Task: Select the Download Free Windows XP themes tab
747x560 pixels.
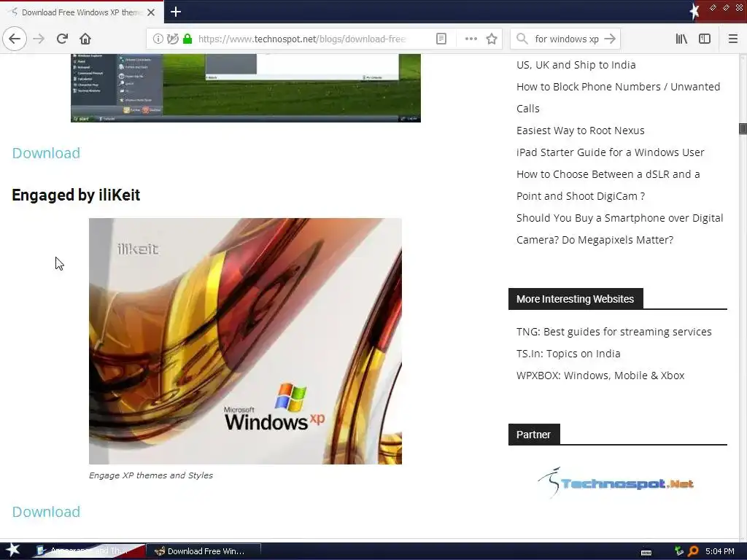Action: pos(82,12)
